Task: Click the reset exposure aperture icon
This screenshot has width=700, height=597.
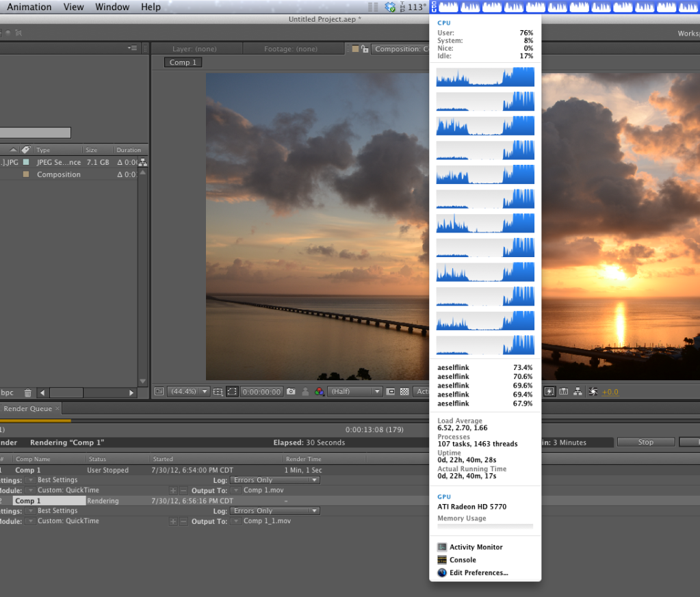Action: tap(593, 392)
